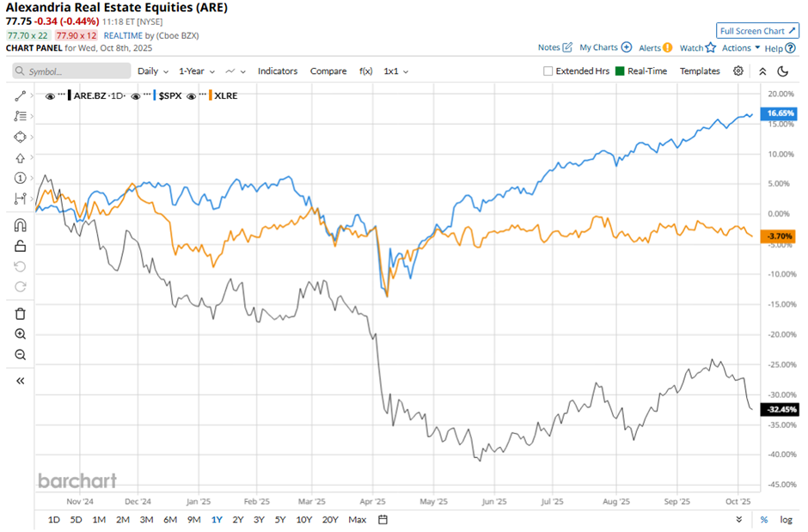This screenshot has height=532, width=808.
Task: Enable the Extended Hrs checkbox
Action: (548, 71)
